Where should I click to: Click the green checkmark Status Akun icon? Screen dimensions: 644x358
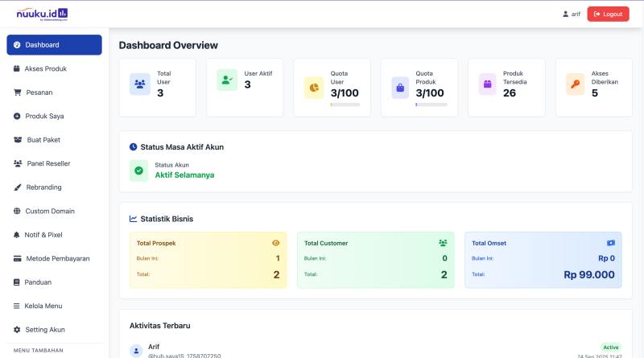coord(138,170)
